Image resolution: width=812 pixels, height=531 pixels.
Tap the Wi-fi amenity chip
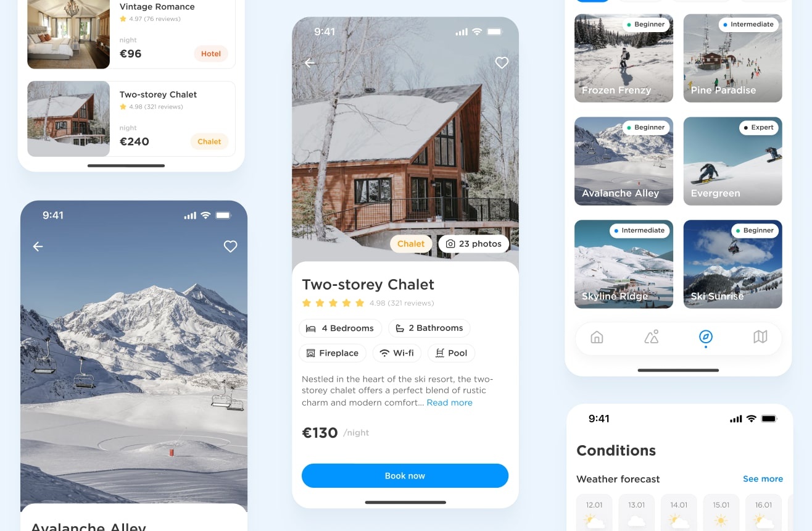397,353
